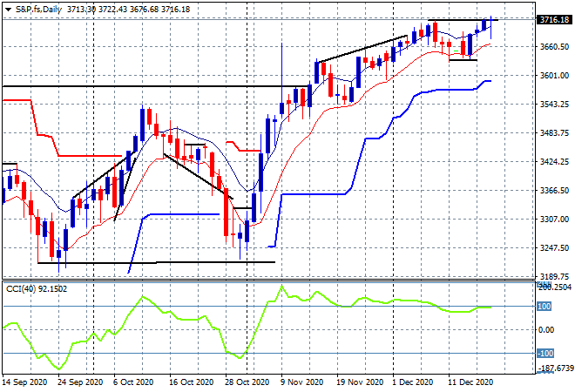Viewport: 575px width, 392px height.
Task: Click the 200.2504 CCI scale value
Action: coord(554,287)
